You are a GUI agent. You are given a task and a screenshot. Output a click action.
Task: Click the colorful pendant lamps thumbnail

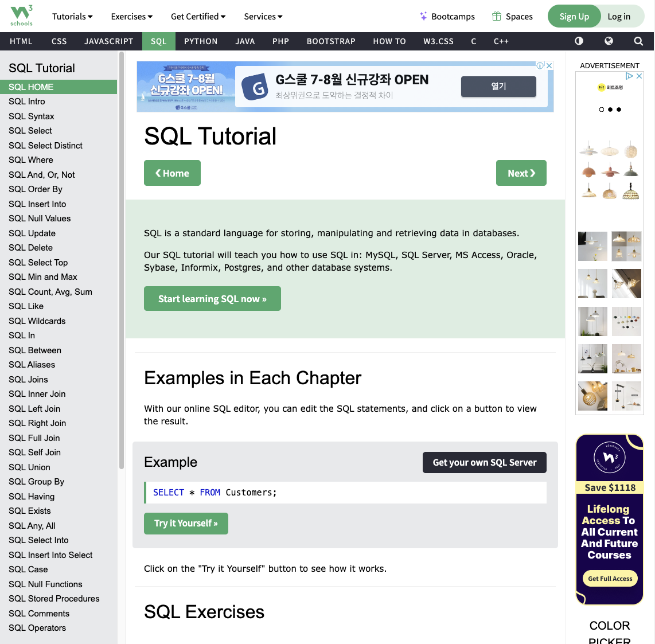[626, 321]
